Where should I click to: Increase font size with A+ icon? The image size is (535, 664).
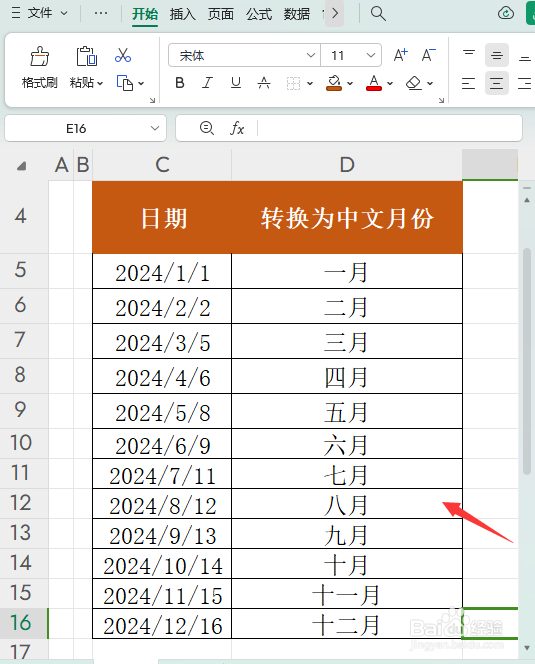[400, 55]
